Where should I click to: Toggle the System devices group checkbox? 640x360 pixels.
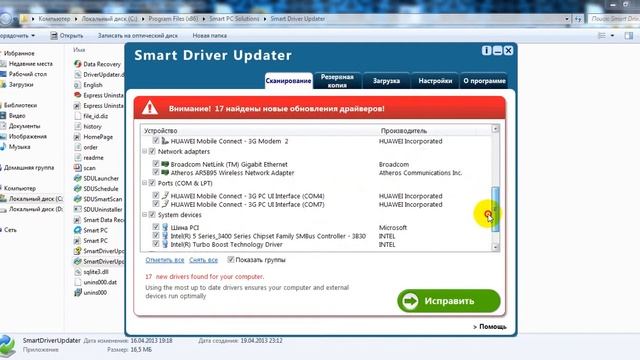[152, 215]
